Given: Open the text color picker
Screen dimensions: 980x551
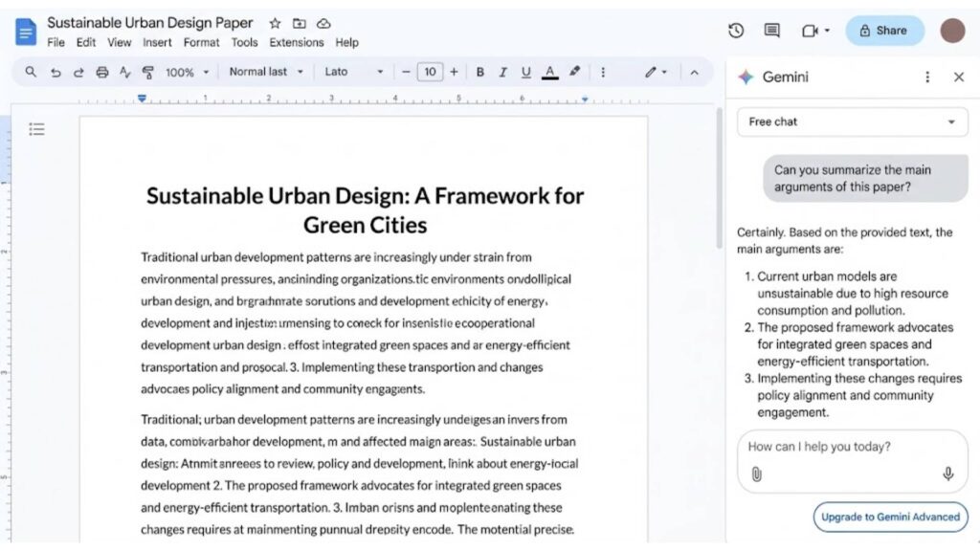Looking at the screenshot, I should (549, 73).
